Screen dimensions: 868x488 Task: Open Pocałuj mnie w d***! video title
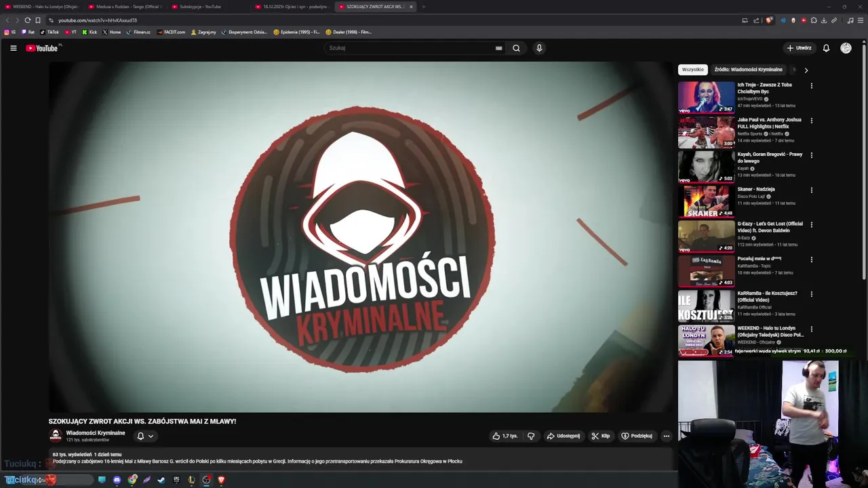coord(759,259)
